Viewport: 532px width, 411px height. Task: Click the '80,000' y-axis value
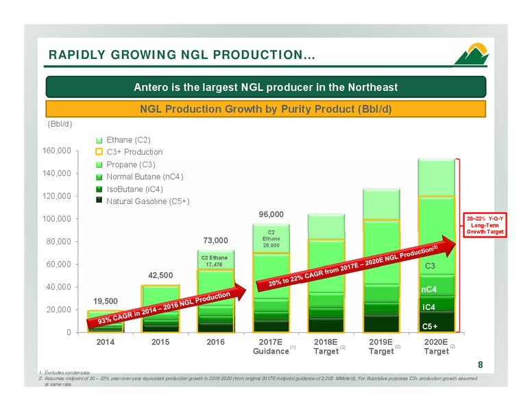(x=58, y=241)
